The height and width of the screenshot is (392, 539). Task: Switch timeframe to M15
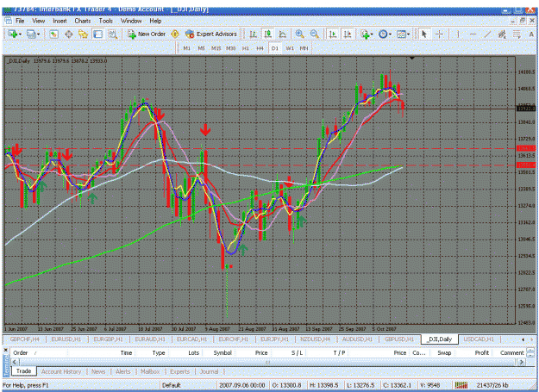click(216, 48)
